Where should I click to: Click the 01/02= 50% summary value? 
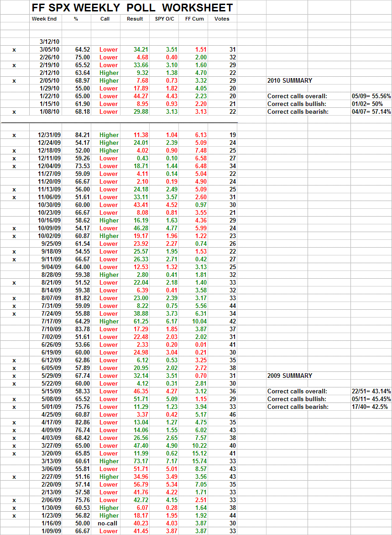(367, 104)
